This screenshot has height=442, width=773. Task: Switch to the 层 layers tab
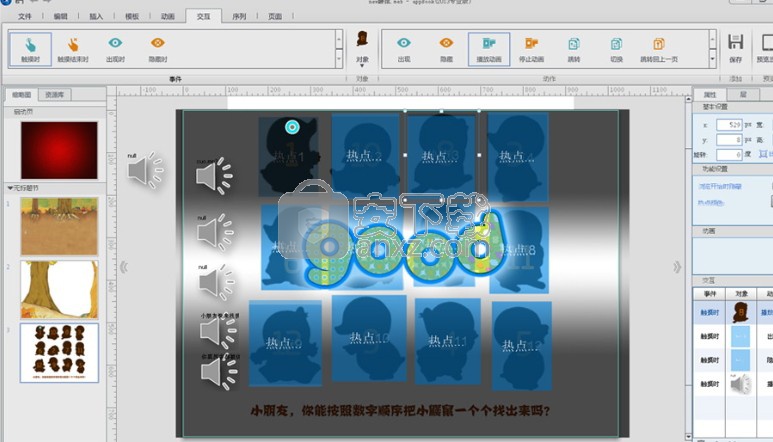click(x=743, y=95)
